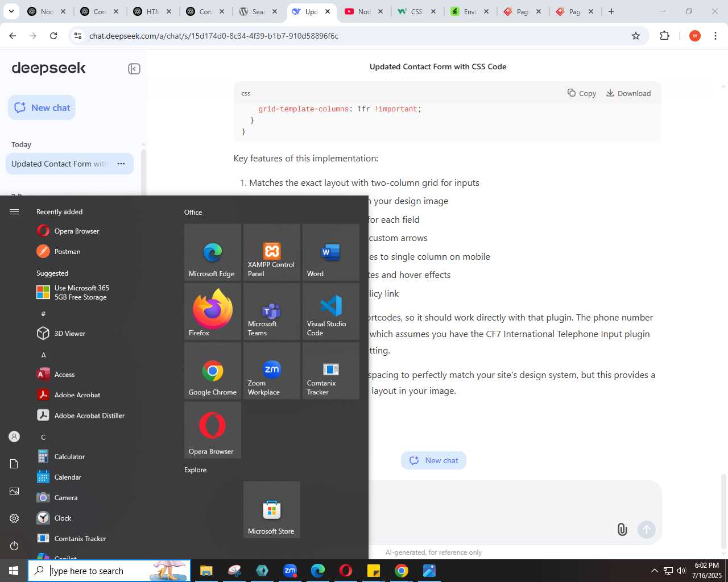The height and width of the screenshot is (582, 728).
Task: Attach a file with the paperclip icon
Action: coord(622,530)
